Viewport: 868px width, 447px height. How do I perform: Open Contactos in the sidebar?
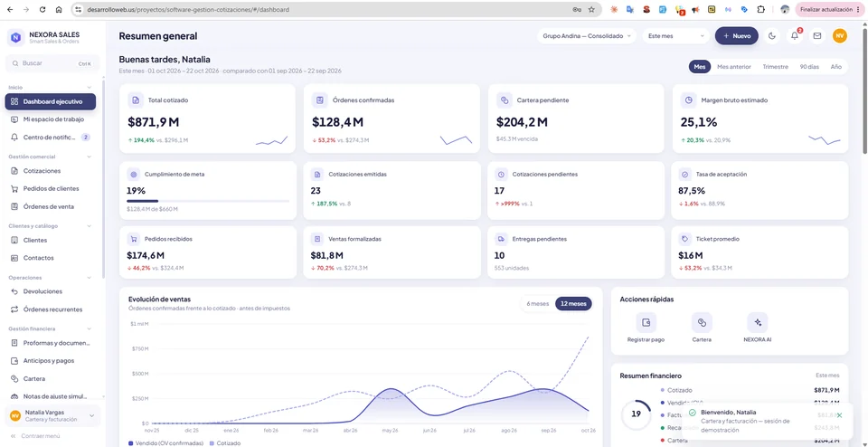tap(51, 258)
